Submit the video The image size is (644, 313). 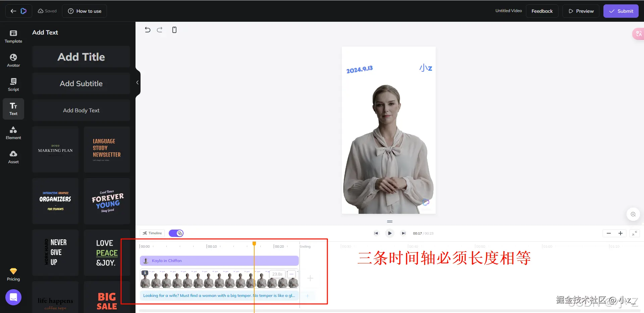click(x=621, y=11)
